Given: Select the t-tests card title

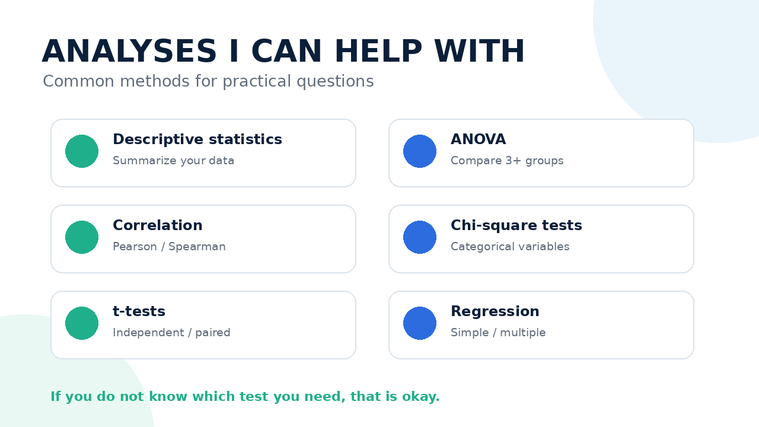Looking at the screenshot, I should coord(139,311).
